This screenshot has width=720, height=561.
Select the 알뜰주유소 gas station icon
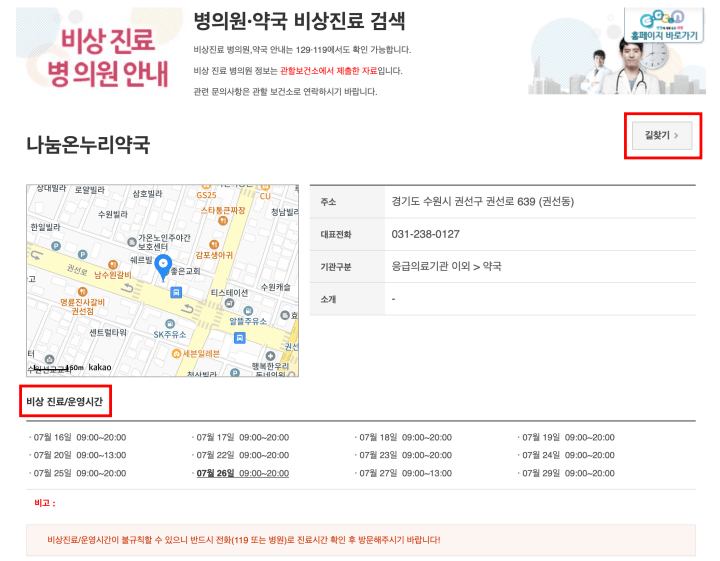[248, 311]
